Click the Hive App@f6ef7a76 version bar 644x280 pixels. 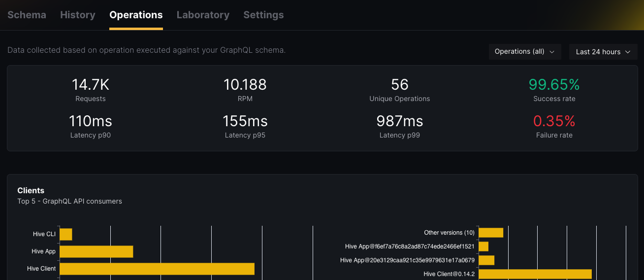(x=483, y=246)
